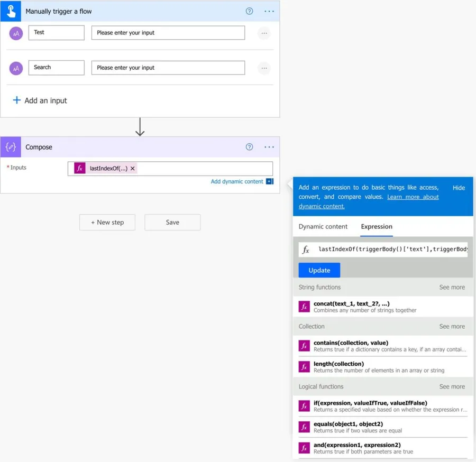
Task: Switch to the Dynamic content tab
Action: tap(323, 227)
